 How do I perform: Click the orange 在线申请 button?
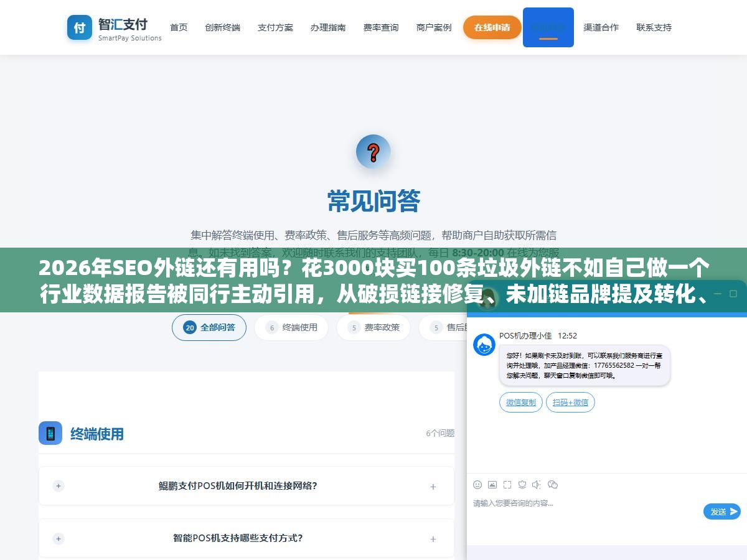[492, 27]
